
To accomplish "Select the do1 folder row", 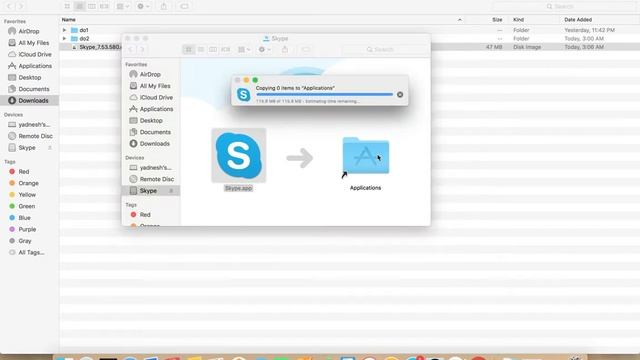I will click(349, 30).
